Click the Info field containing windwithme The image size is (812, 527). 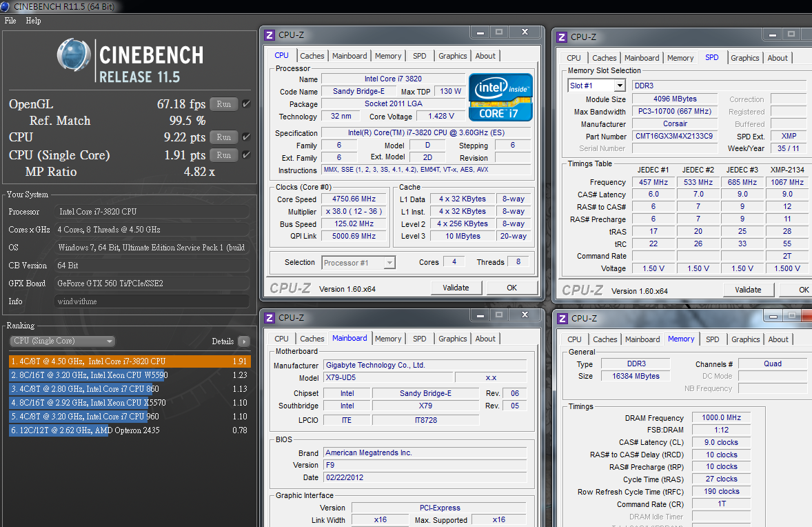coord(152,301)
